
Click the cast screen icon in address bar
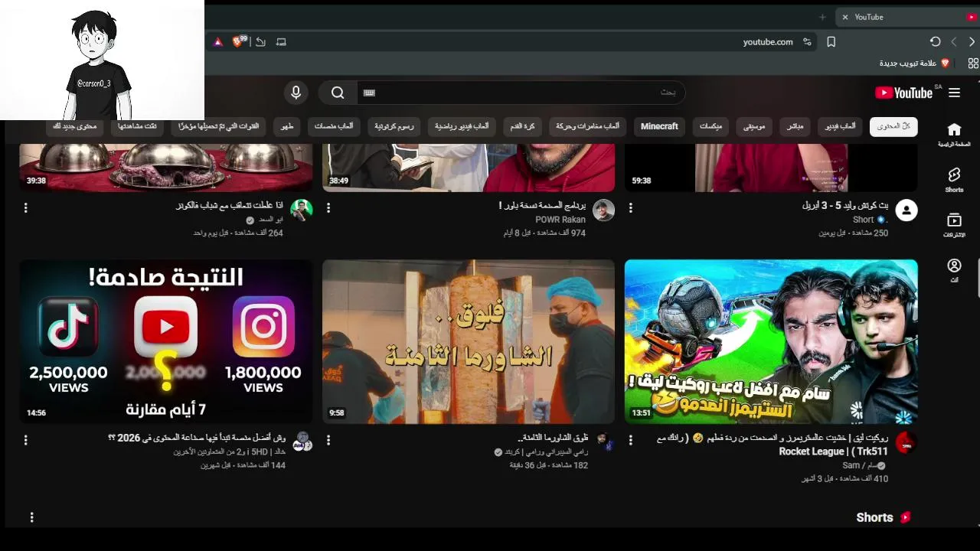pyautogui.click(x=281, y=41)
